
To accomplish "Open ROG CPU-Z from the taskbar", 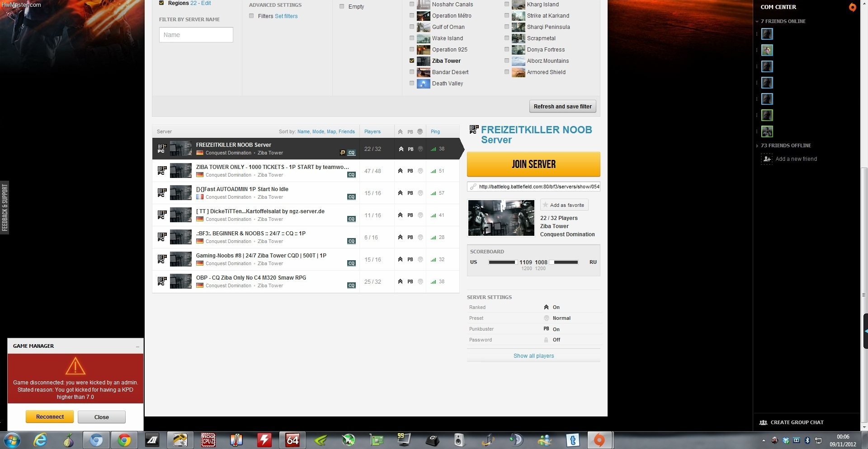I will click(208, 440).
